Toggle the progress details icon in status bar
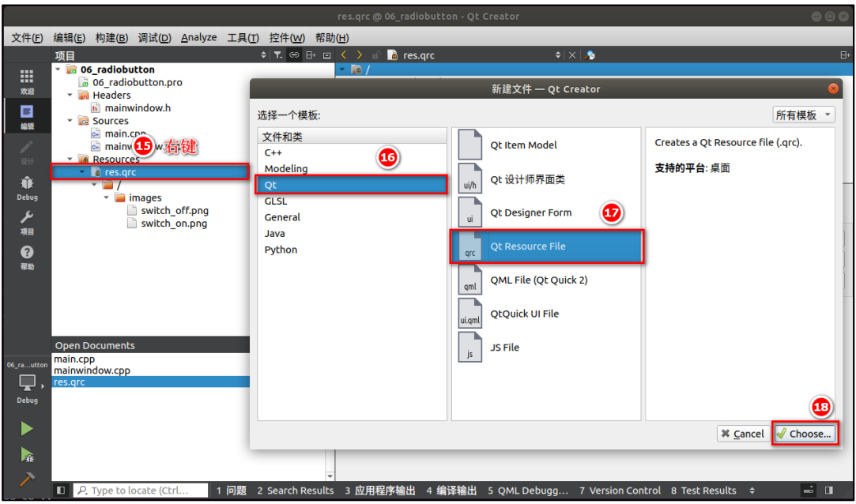856x504 pixels. [809, 490]
